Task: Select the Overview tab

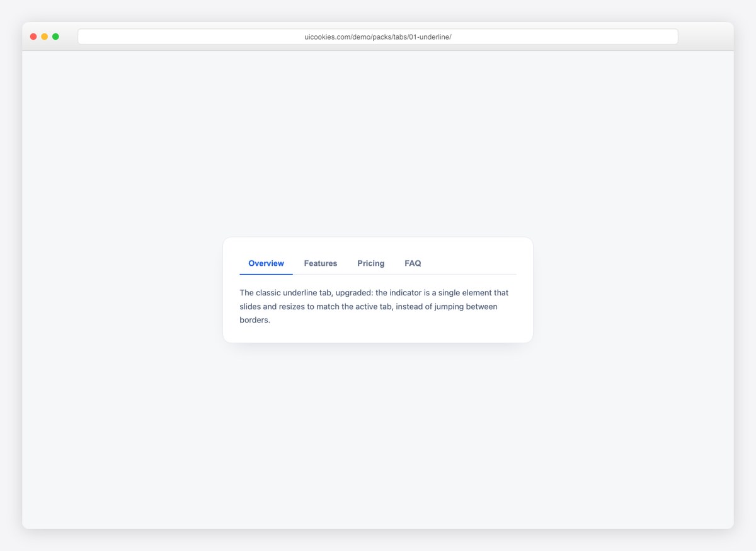Action: pyautogui.click(x=266, y=263)
